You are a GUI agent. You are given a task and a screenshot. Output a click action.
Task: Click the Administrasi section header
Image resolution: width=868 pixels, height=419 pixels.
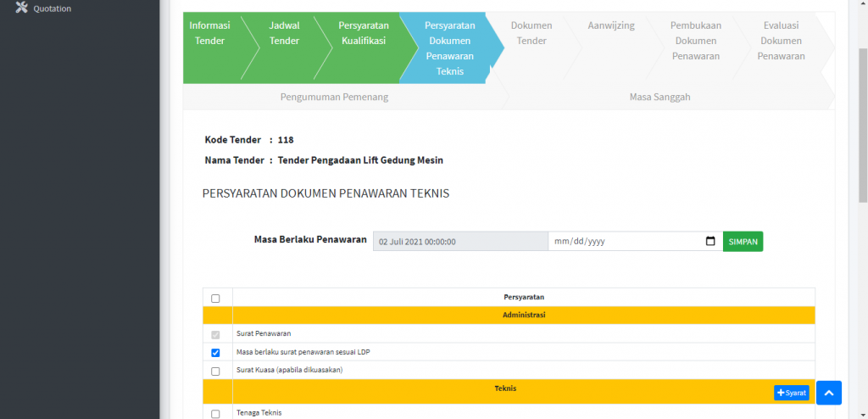524,315
